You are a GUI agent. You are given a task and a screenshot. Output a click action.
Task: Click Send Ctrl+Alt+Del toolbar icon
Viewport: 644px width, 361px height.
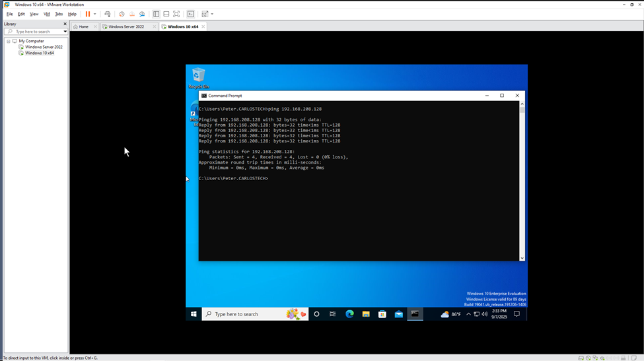point(108,14)
